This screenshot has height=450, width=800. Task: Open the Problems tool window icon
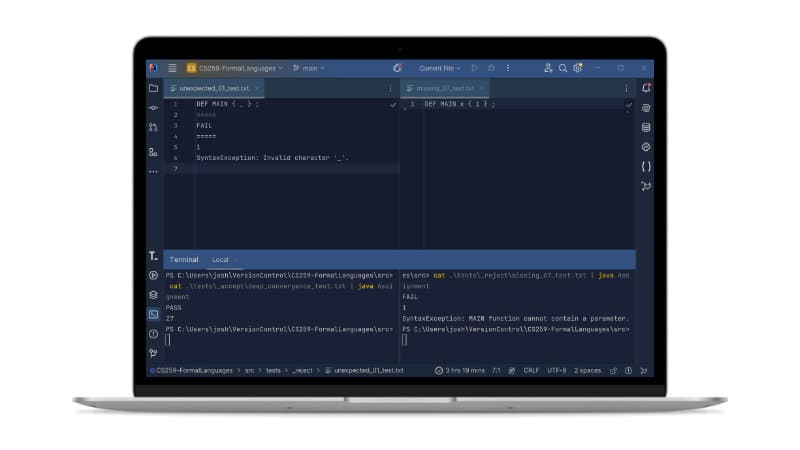click(x=153, y=334)
